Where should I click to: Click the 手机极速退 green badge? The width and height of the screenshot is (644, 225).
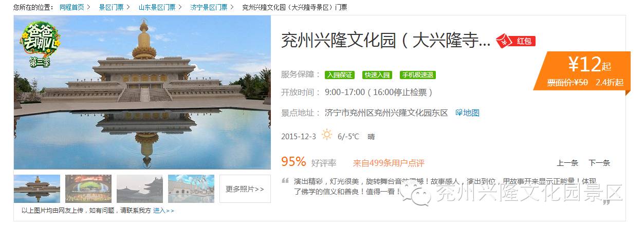(418, 75)
